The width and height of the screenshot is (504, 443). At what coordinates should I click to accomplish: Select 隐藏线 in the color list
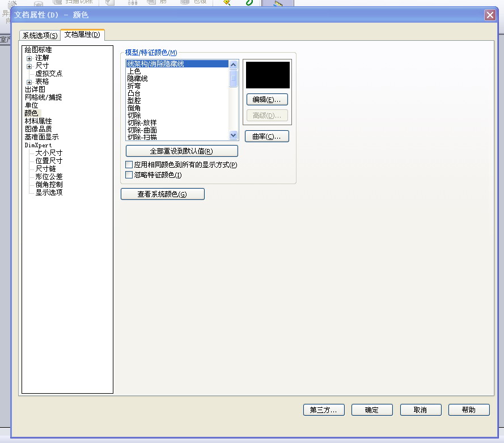click(177, 79)
